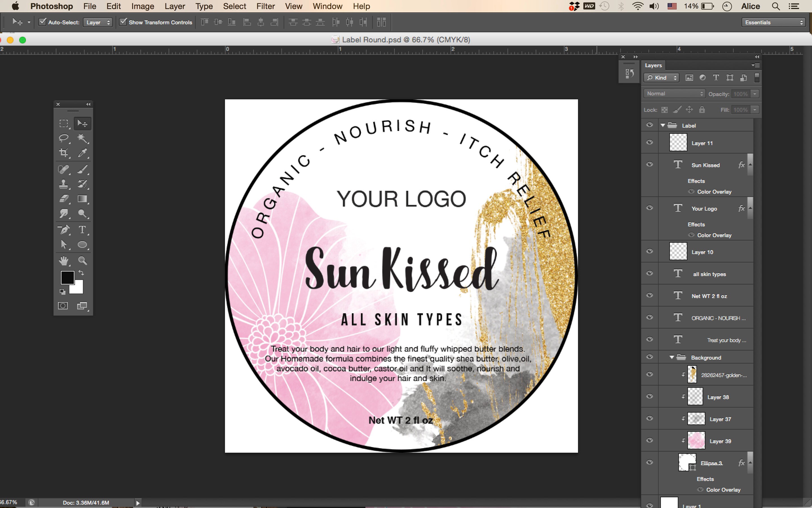Click the Layer 39 pink thumbnail
Image resolution: width=812 pixels, height=508 pixels.
coord(696,441)
